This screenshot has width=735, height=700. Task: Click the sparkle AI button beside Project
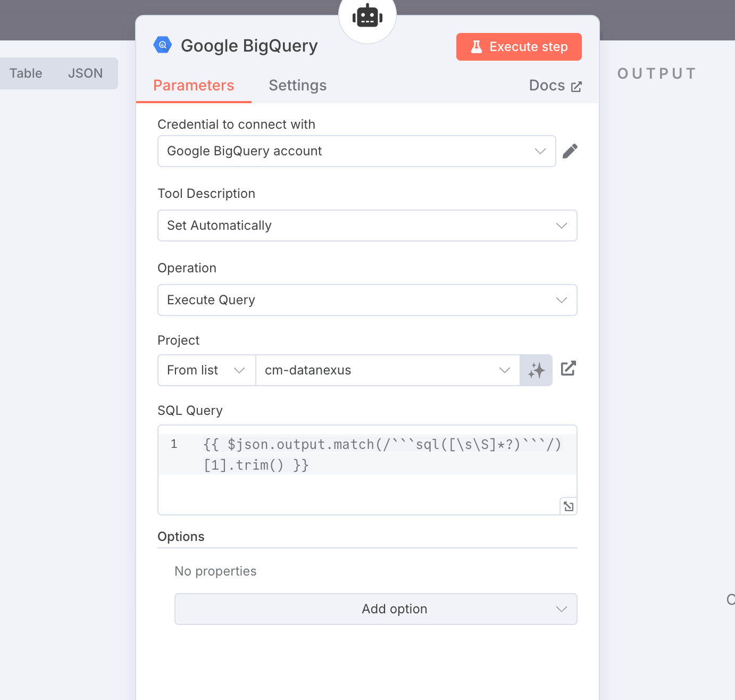(536, 370)
